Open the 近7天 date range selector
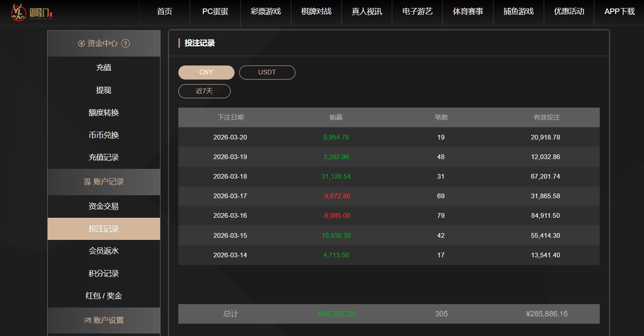This screenshot has height=336, width=644. pyautogui.click(x=204, y=91)
